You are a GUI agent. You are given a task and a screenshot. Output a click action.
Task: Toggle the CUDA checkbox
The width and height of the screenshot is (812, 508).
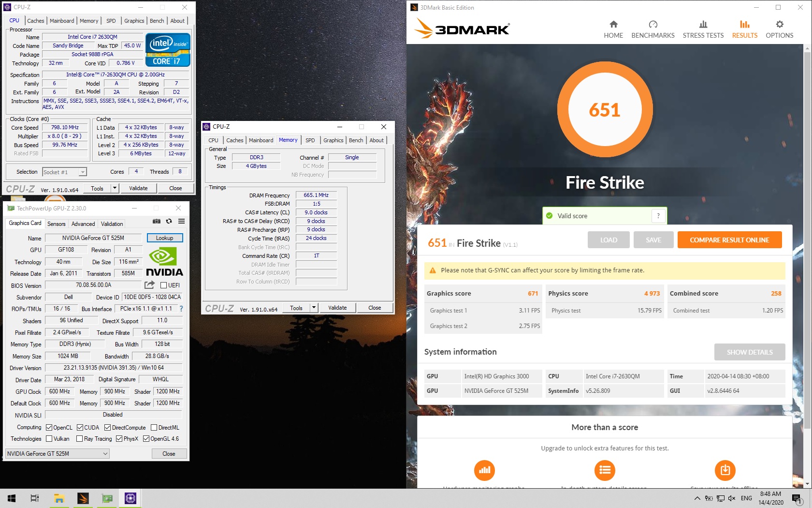click(80, 428)
